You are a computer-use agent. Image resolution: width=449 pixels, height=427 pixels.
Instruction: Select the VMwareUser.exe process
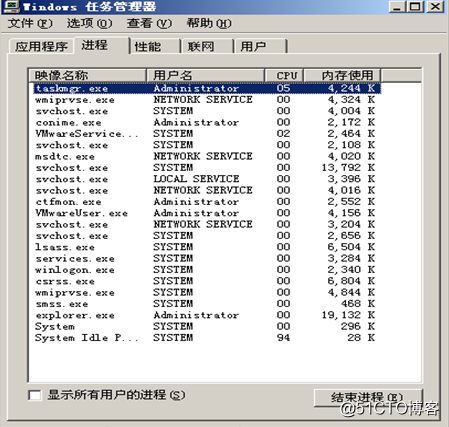(207, 213)
